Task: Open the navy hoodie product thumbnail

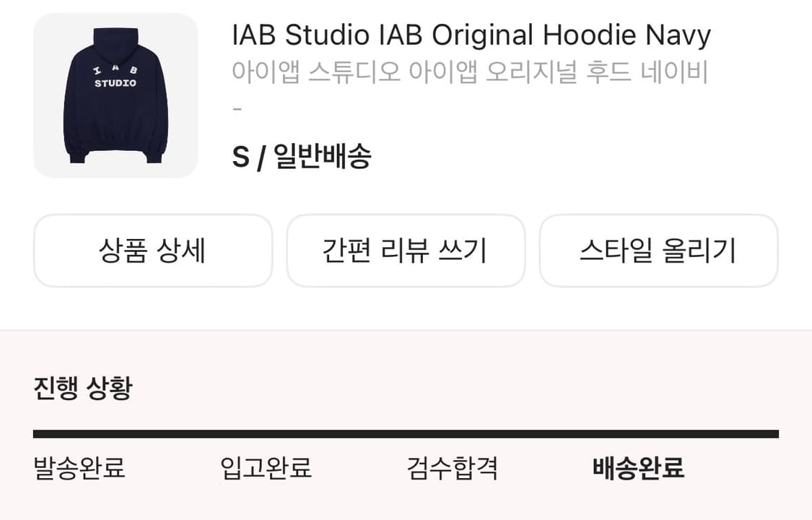Action: point(115,95)
